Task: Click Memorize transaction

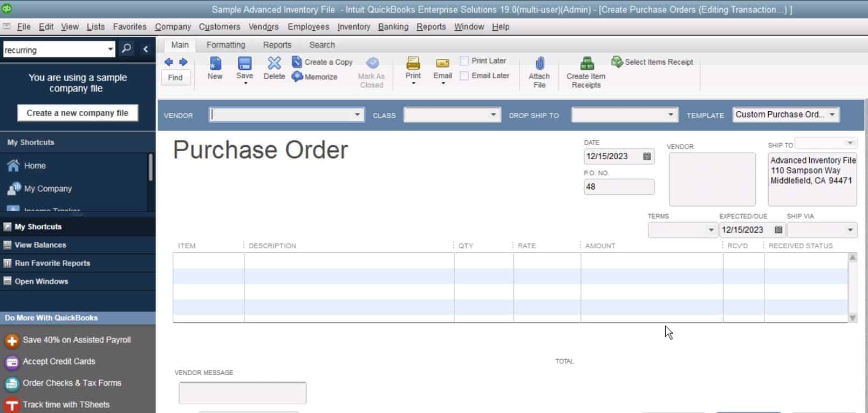Action: coord(315,77)
